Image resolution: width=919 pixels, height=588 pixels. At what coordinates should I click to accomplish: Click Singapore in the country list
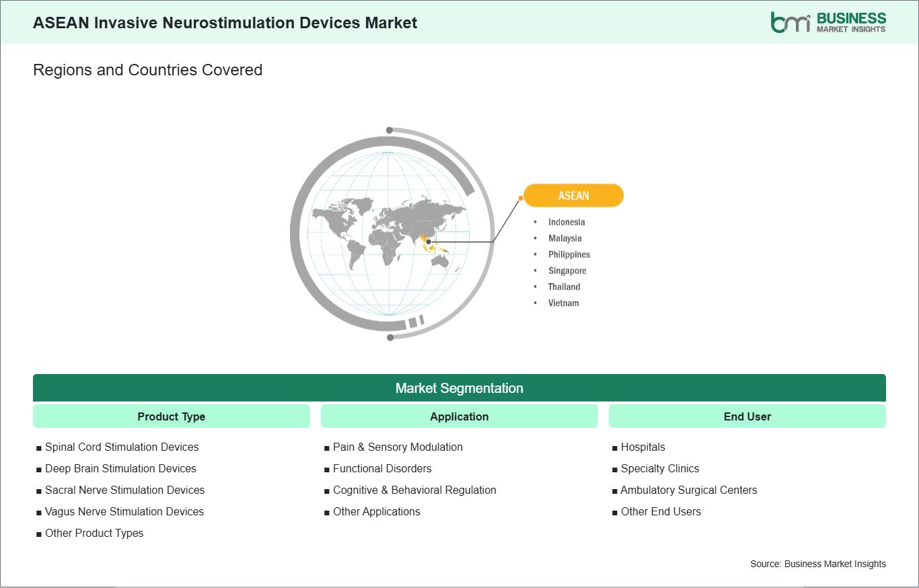(x=567, y=270)
